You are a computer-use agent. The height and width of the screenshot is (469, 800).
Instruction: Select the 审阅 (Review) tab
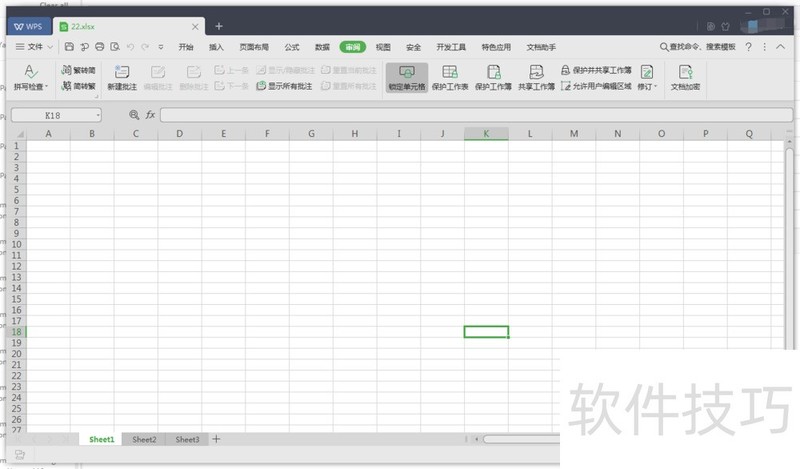pyautogui.click(x=353, y=47)
